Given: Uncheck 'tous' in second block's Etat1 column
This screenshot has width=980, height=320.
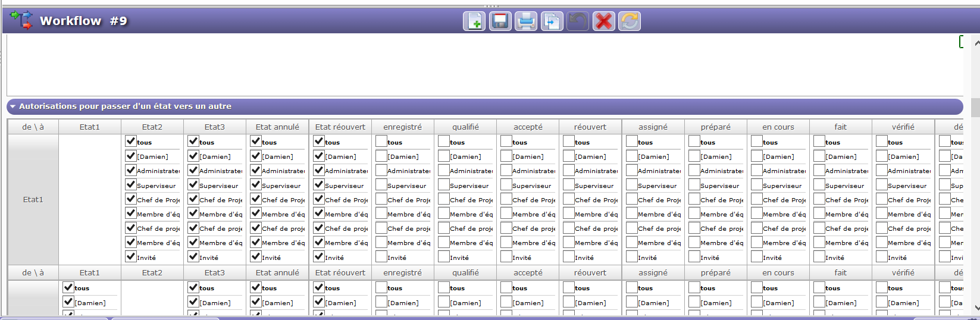Looking at the screenshot, I should pyautogui.click(x=68, y=287).
